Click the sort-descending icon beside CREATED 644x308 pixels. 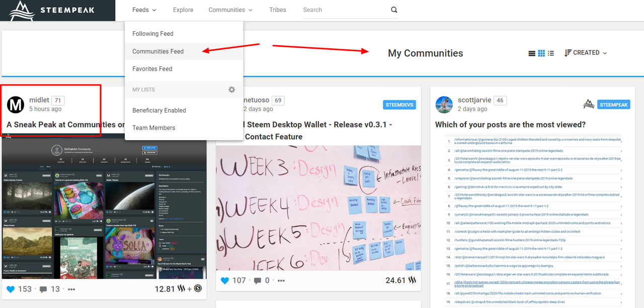pyautogui.click(x=568, y=53)
